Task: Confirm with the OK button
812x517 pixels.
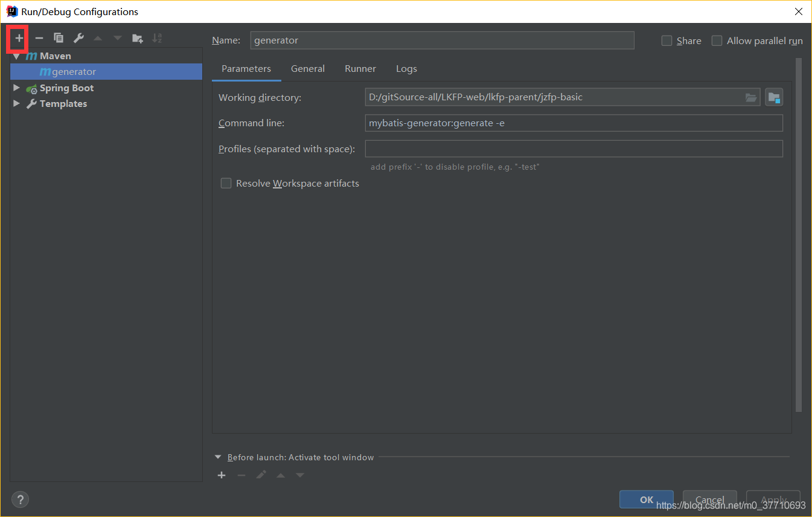Action: [x=647, y=499]
